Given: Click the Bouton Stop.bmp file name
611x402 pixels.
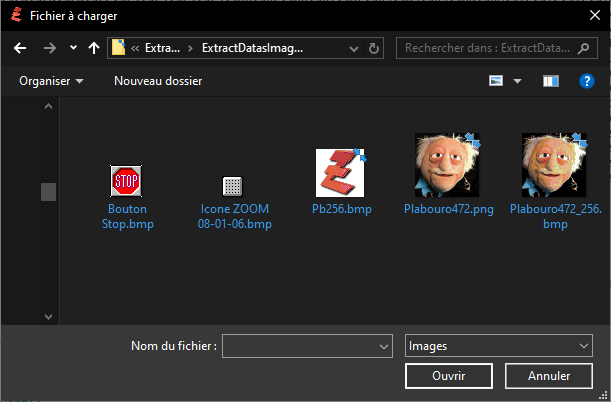Looking at the screenshot, I should click(127, 217).
